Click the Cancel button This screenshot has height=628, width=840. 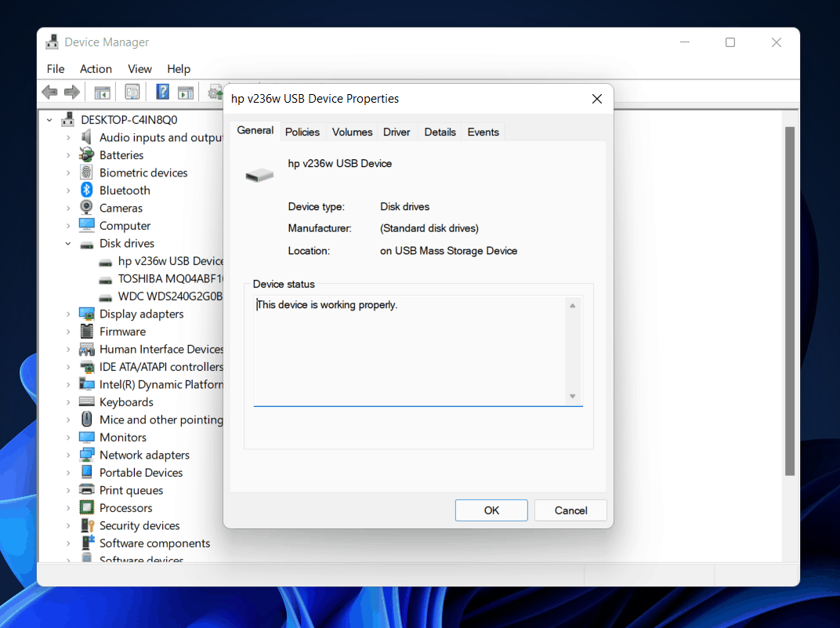click(570, 510)
